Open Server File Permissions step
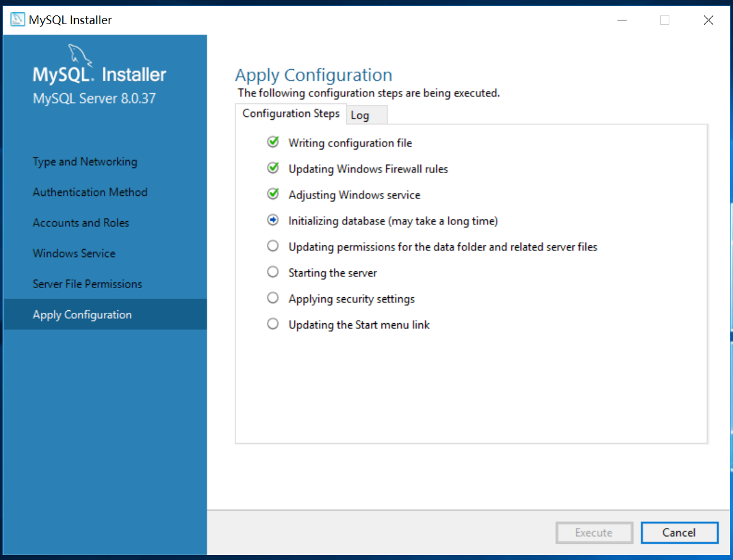 coord(87,284)
